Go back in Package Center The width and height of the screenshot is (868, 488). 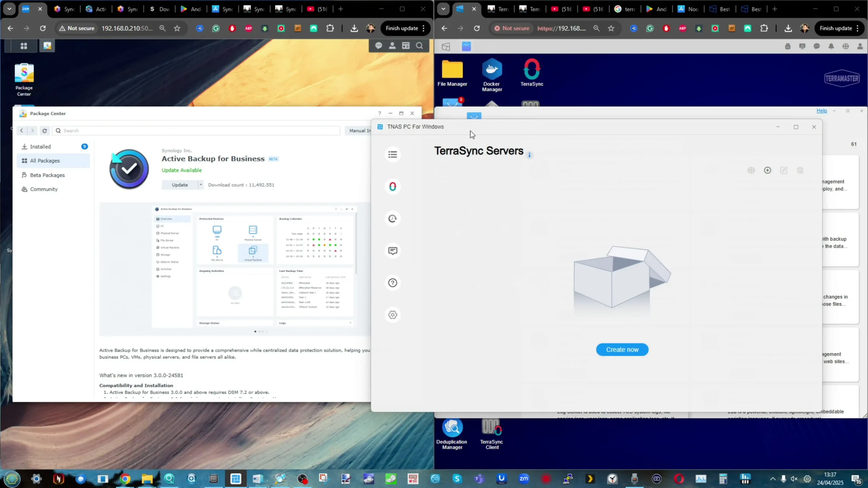[x=22, y=130]
